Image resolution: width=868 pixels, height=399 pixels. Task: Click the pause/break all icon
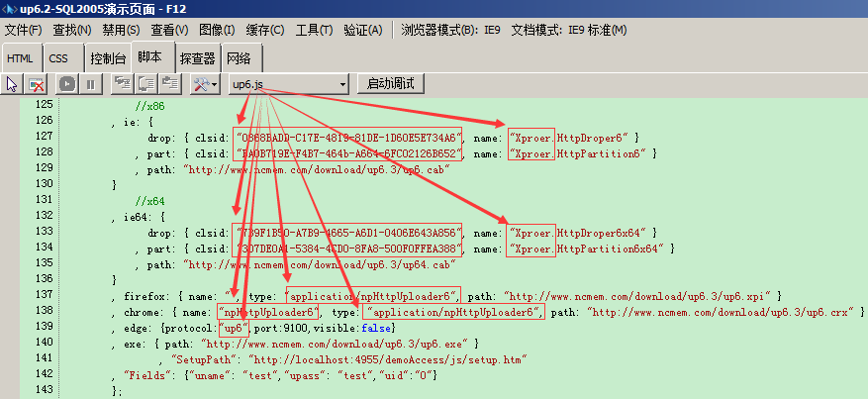(x=91, y=84)
